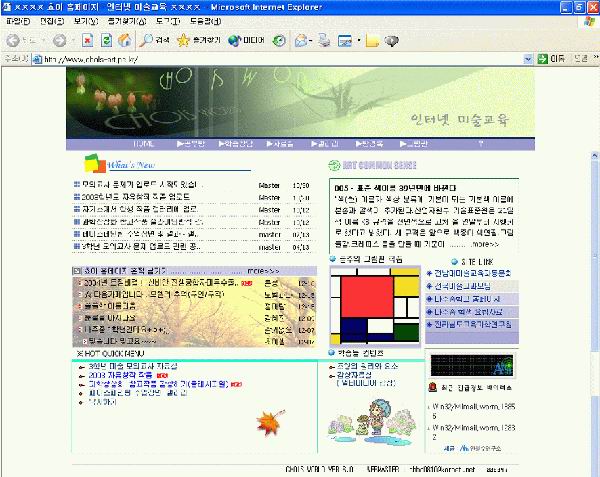
Task: Click the Mondrian painting thumbnail
Action: click(x=375, y=305)
